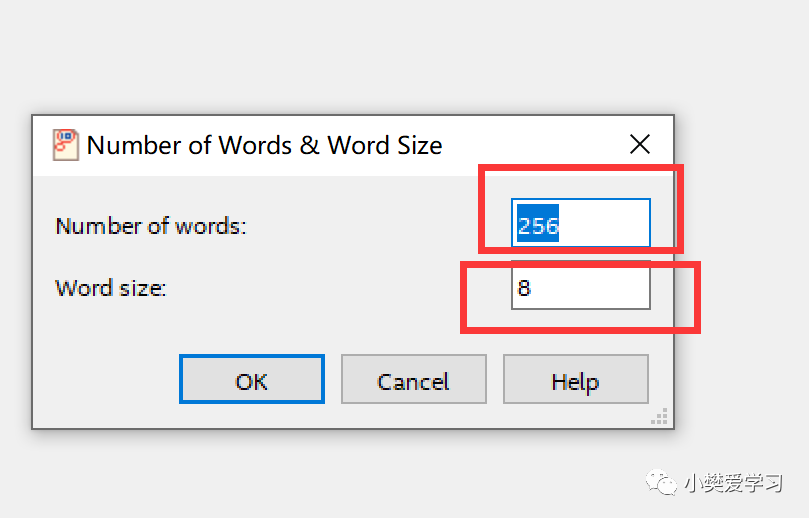Click the 小樊爱学习 watermark text
This screenshot has height=518, width=809.
(733, 483)
